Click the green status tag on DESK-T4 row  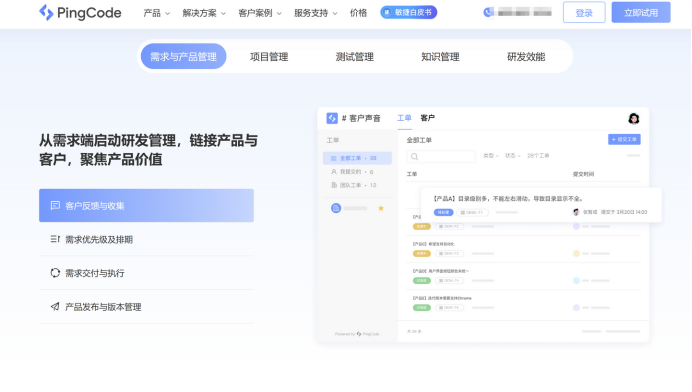[x=421, y=280]
